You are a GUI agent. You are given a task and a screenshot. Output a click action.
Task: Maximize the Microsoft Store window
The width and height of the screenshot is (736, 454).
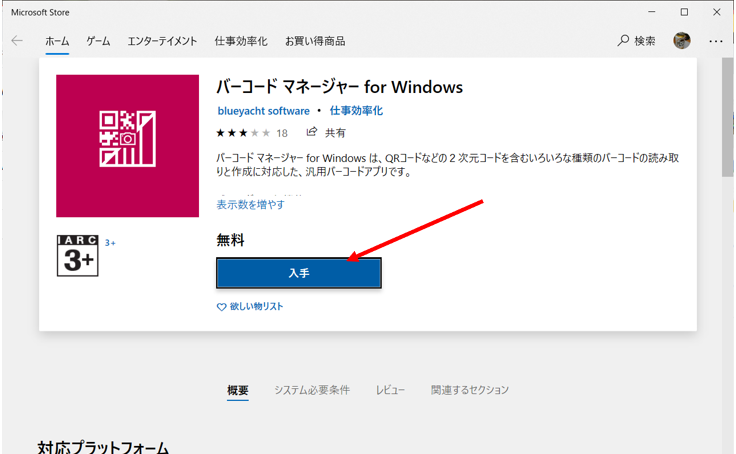tap(684, 12)
